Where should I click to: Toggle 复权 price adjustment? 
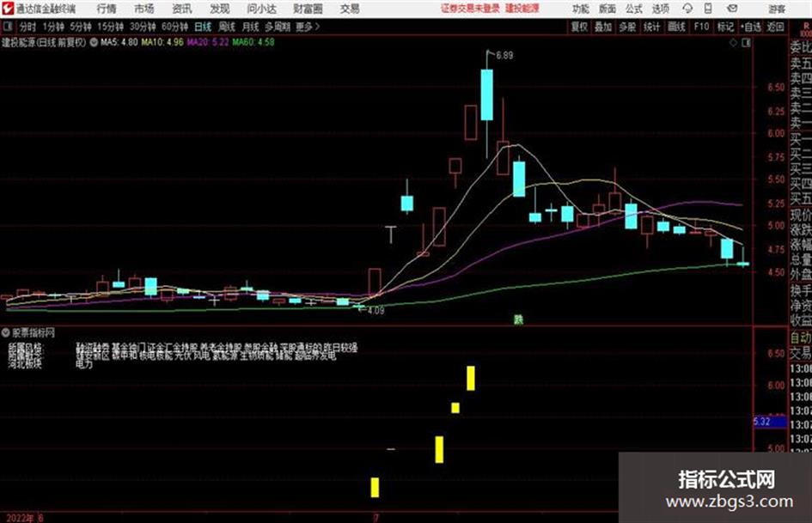(579, 27)
